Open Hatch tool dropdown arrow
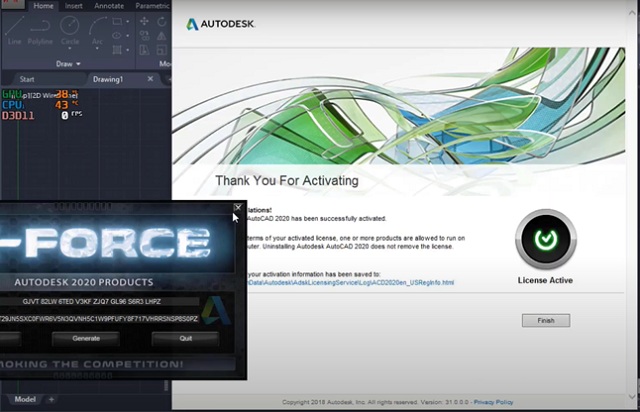The height and width of the screenshot is (412, 640). [128, 50]
